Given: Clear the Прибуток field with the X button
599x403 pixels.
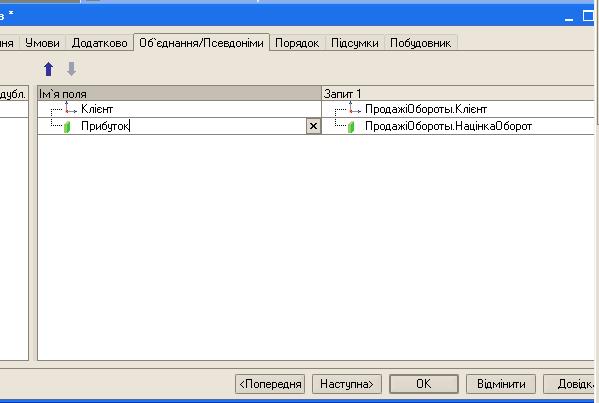Looking at the screenshot, I should [x=313, y=126].
